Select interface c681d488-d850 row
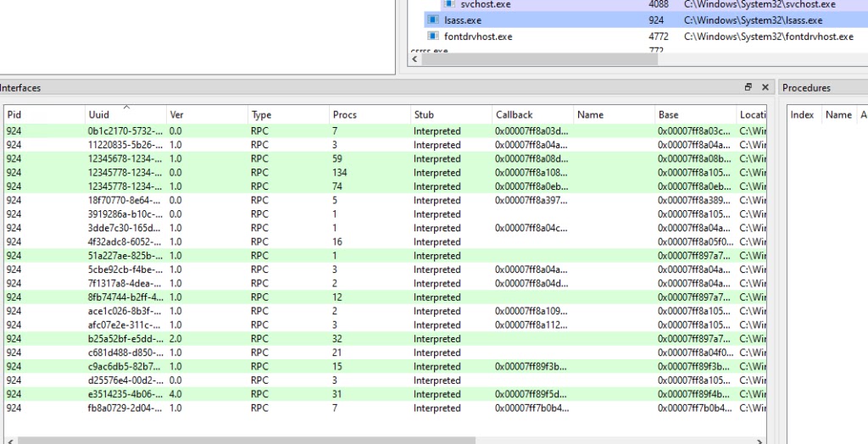Image resolution: width=868 pixels, height=444 pixels. click(386, 352)
